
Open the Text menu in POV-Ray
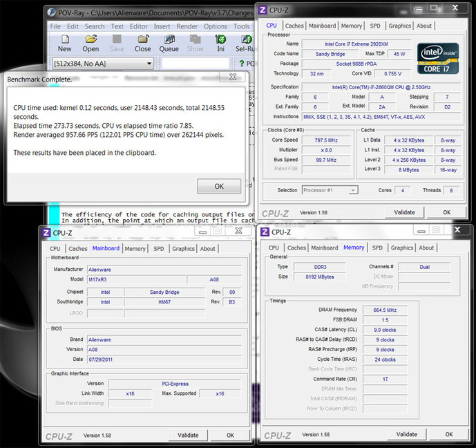pos(117,26)
